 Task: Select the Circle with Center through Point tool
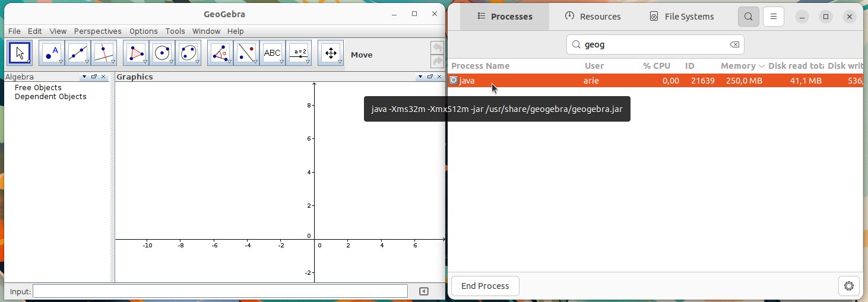[163, 53]
